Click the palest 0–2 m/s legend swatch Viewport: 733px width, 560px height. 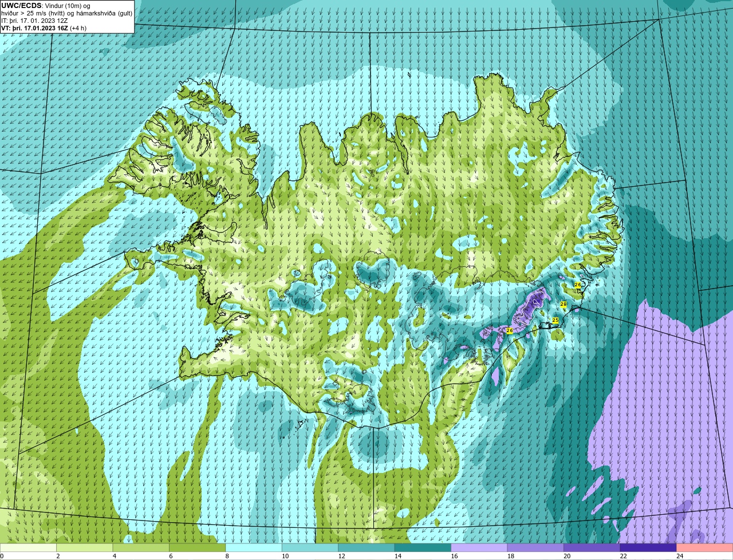(29, 547)
